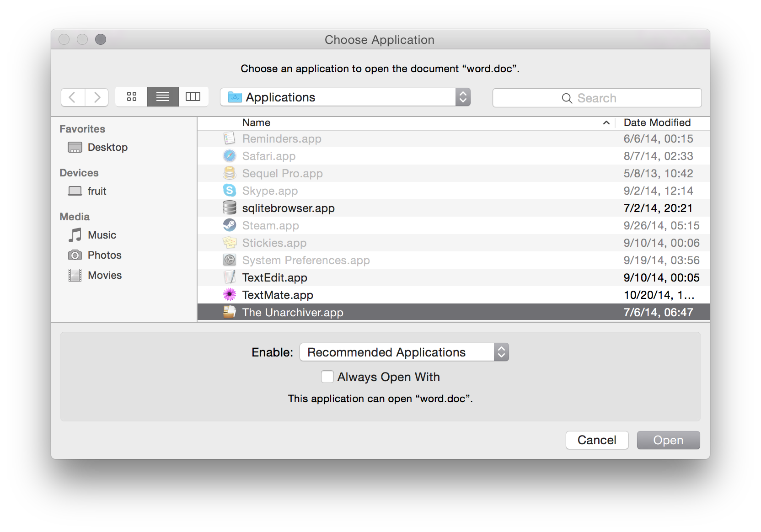Click the Music note icon
Viewport: 761px width, 532px height.
(x=75, y=235)
